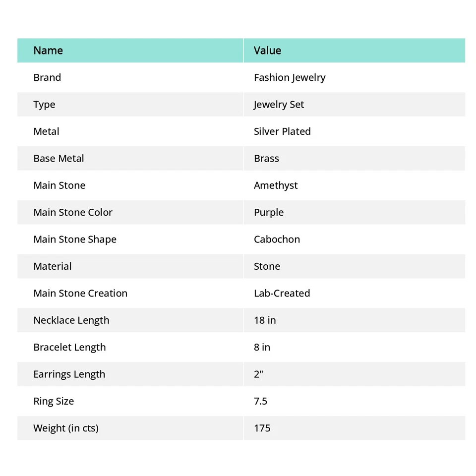Click the Necklace Length label

(x=71, y=320)
